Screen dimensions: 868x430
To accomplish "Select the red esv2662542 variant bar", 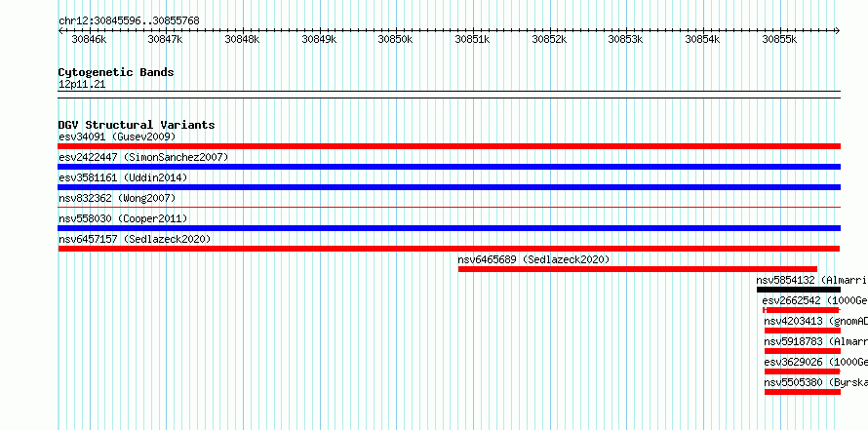I will pyautogui.click(x=801, y=310).
